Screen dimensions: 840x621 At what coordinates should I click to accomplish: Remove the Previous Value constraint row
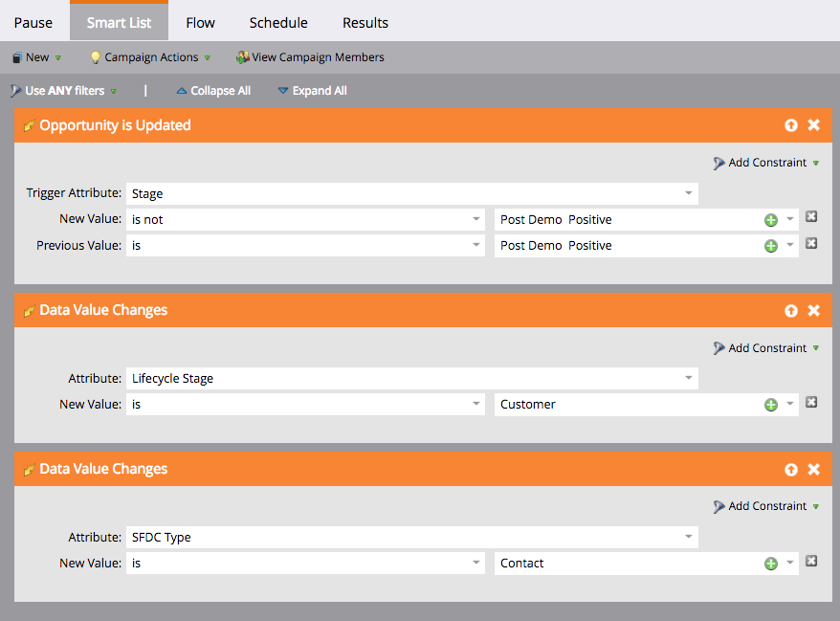[811, 244]
